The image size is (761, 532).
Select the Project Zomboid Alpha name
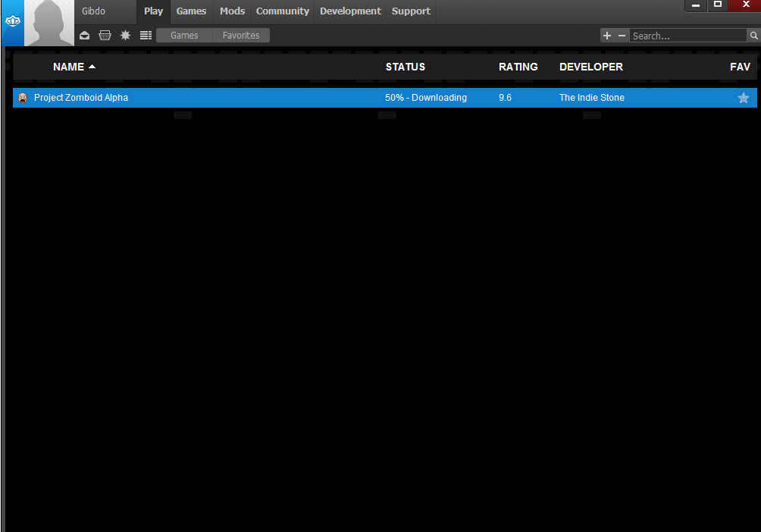click(81, 98)
